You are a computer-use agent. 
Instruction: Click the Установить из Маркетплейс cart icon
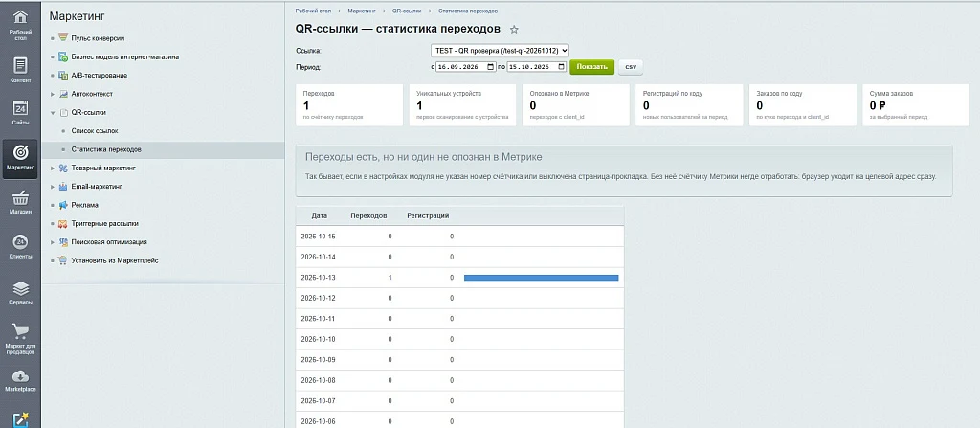coord(62,260)
